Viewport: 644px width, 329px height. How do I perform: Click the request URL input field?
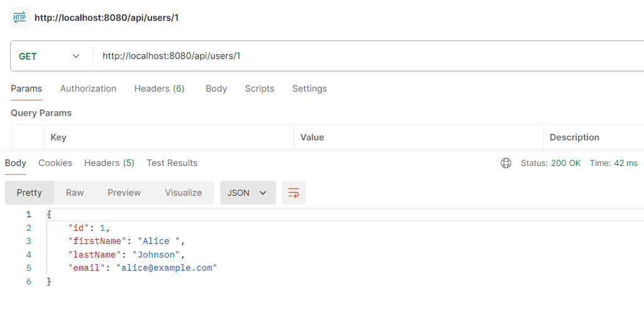[x=369, y=56]
